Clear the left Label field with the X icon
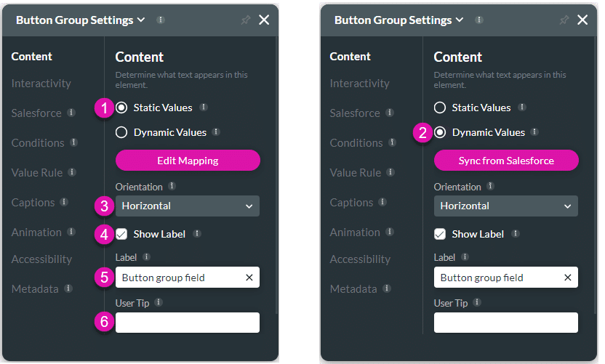605x364 pixels. tap(249, 278)
